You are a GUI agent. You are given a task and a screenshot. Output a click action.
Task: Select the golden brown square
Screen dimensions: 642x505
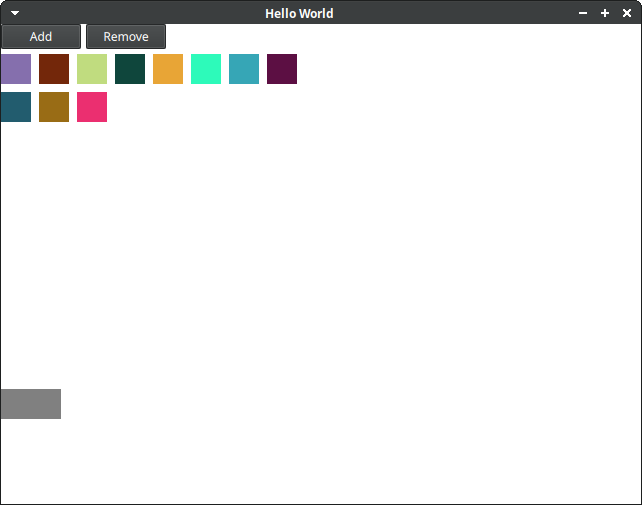(54, 107)
